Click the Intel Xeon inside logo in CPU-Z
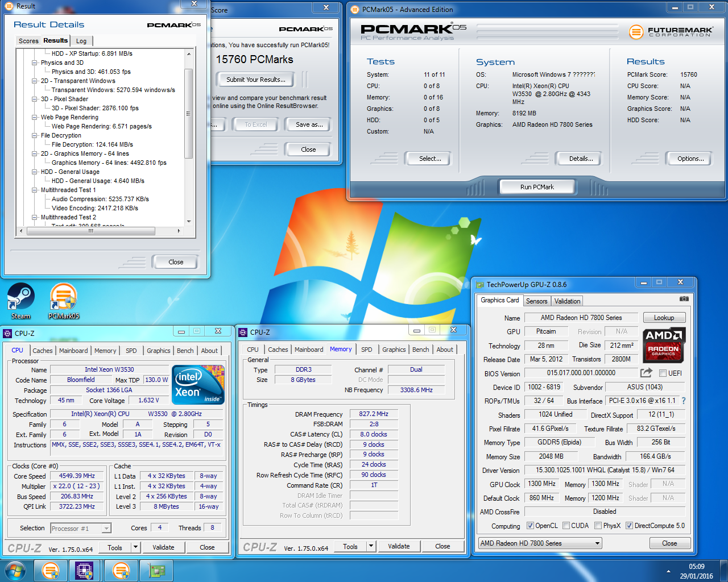This screenshot has width=728, height=582. pos(198,385)
